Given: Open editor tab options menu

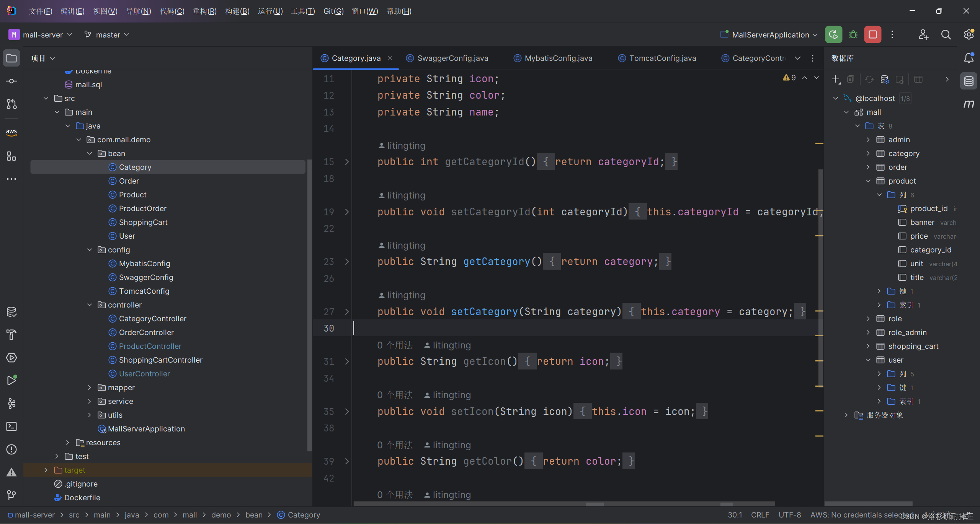Looking at the screenshot, I should click(x=813, y=58).
